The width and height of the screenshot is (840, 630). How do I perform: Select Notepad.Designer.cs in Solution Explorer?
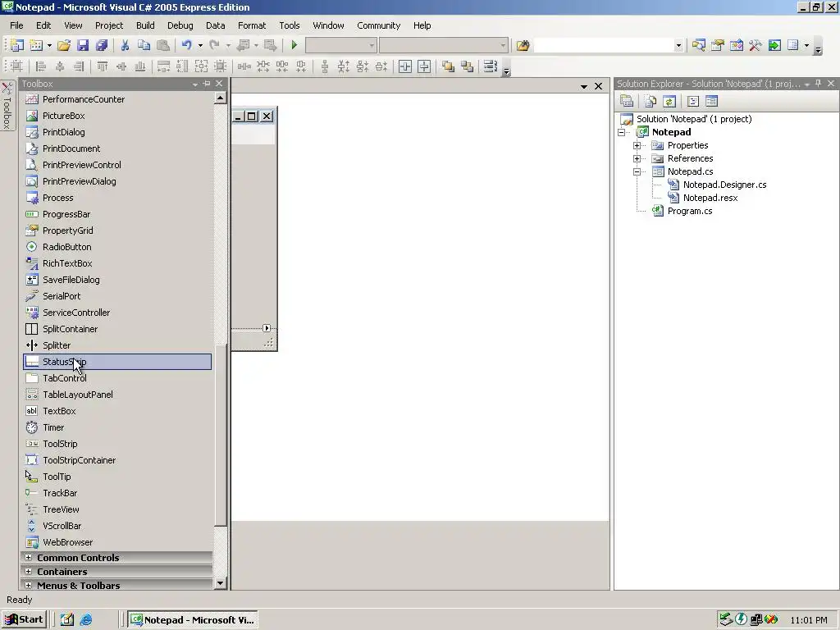coord(724,185)
